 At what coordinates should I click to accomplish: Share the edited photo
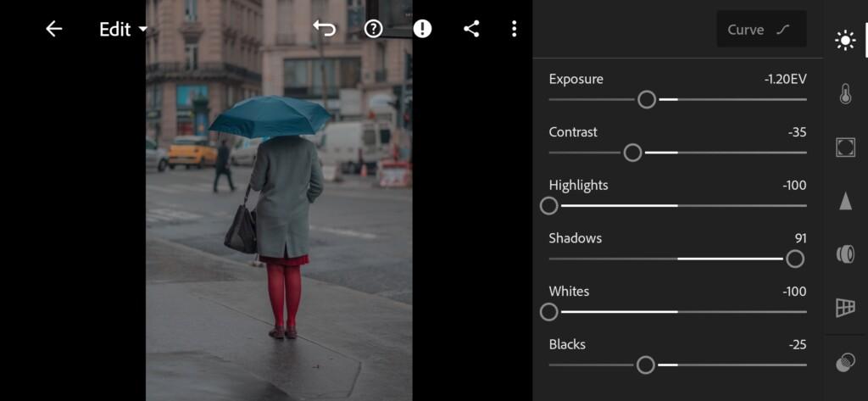471,29
